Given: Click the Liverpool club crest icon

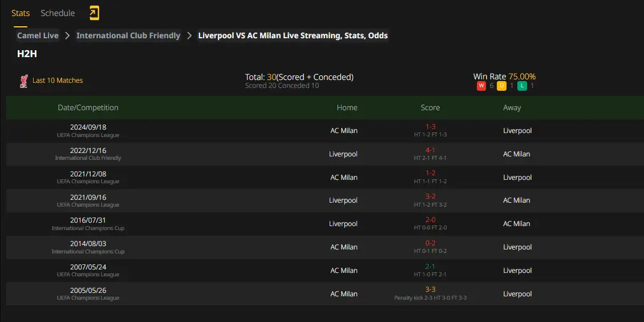Looking at the screenshot, I should coord(24,81).
